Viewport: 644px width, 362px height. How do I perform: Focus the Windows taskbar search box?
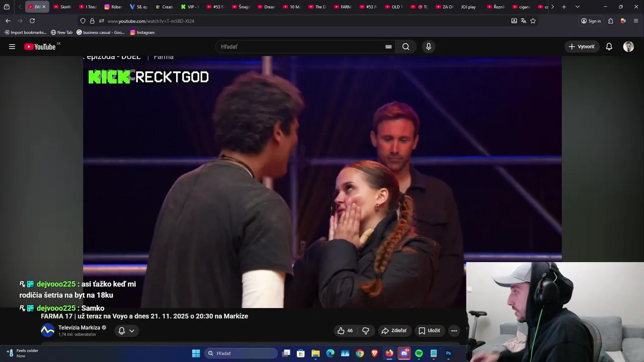point(241,353)
